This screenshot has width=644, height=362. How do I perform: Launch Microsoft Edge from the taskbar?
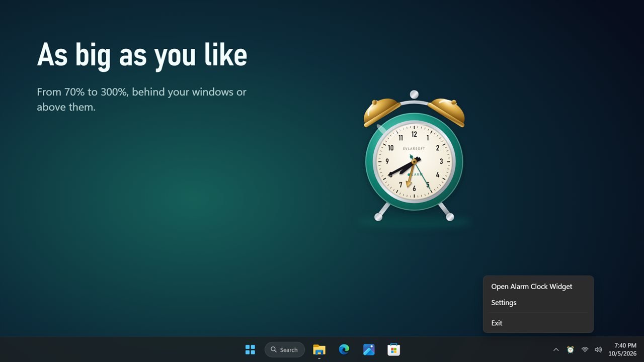pyautogui.click(x=344, y=349)
